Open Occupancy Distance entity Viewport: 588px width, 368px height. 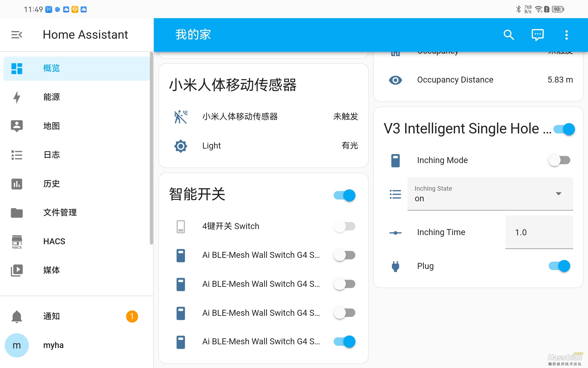(478, 80)
